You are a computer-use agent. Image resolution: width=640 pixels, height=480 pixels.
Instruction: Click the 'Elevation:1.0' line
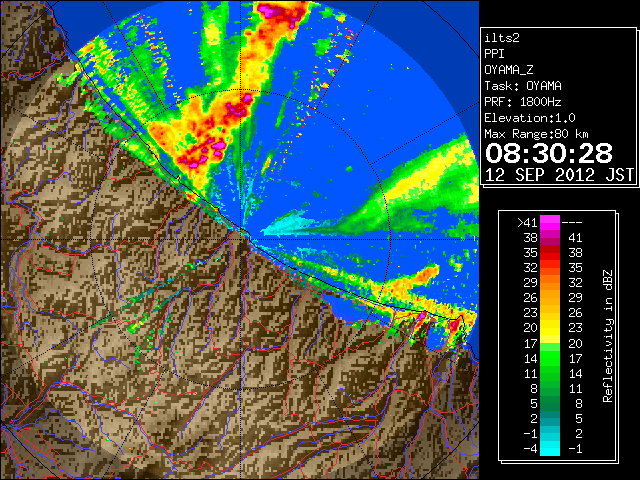[x=530, y=118]
